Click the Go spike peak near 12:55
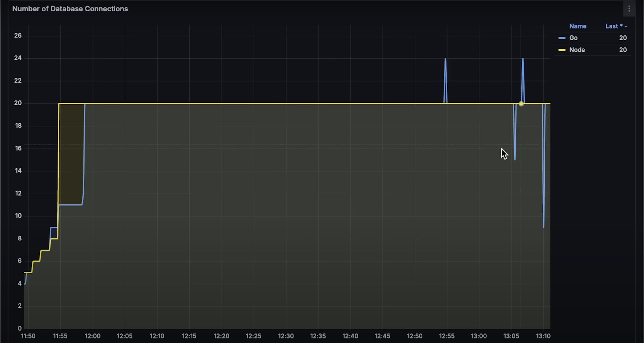Image resolution: width=644 pixels, height=343 pixels. pyautogui.click(x=445, y=59)
